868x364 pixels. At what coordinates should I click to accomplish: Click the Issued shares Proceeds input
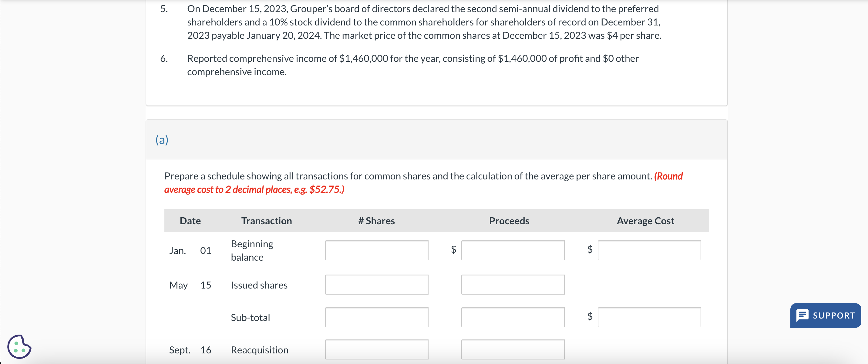[x=513, y=285]
